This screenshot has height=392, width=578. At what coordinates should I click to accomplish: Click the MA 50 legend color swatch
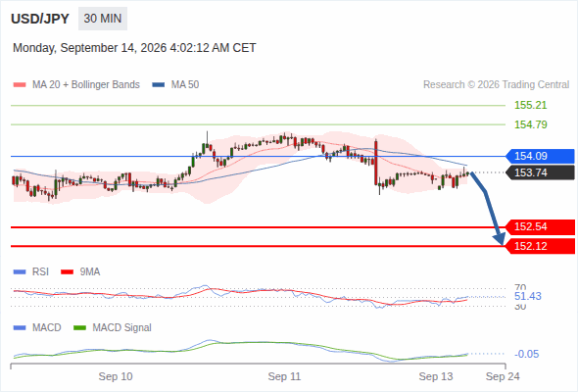tap(158, 85)
